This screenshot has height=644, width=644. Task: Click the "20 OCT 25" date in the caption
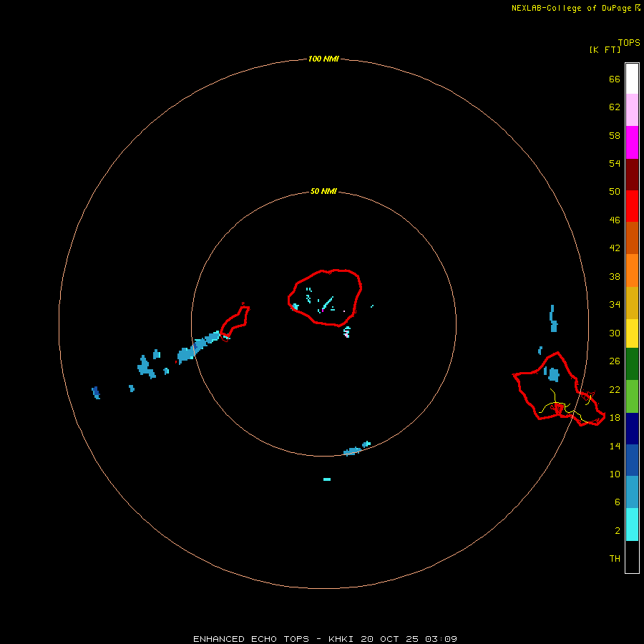(x=389, y=639)
